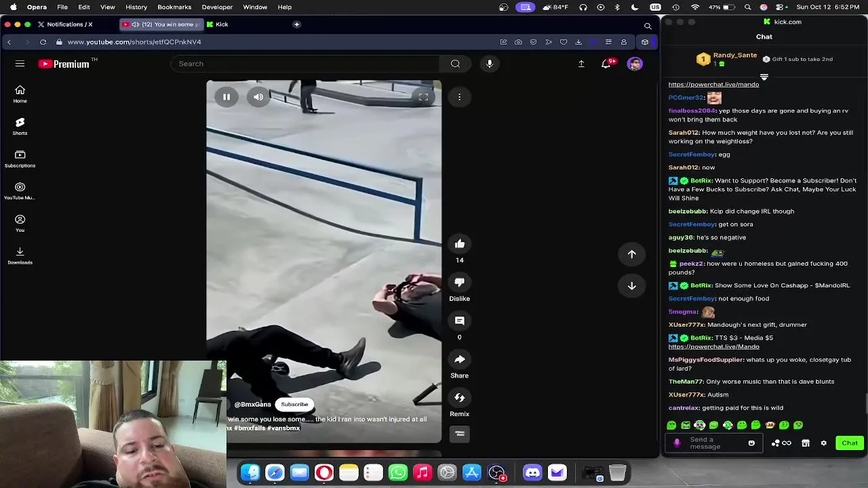Click the Send a message chat field

[x=714, y=443]
